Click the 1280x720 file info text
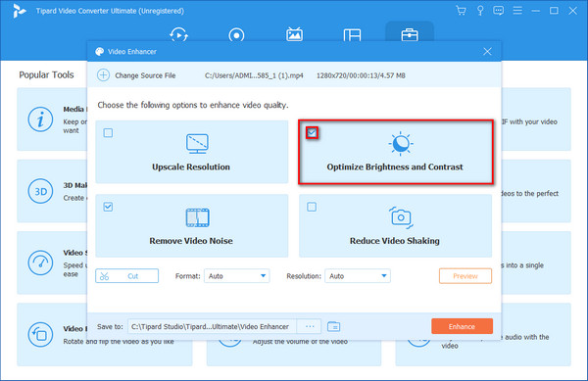 point(361,75)
